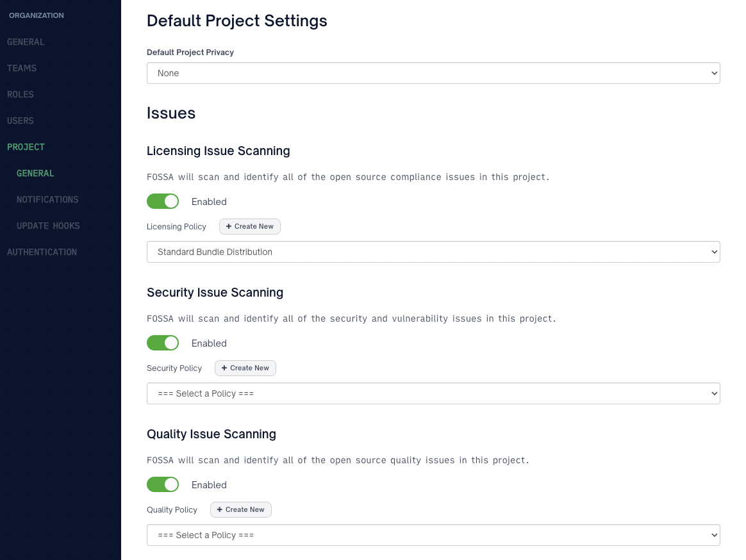Click Create New Licensing Policy button
This screenshot has height=560, width=746.
coord(250,226)
